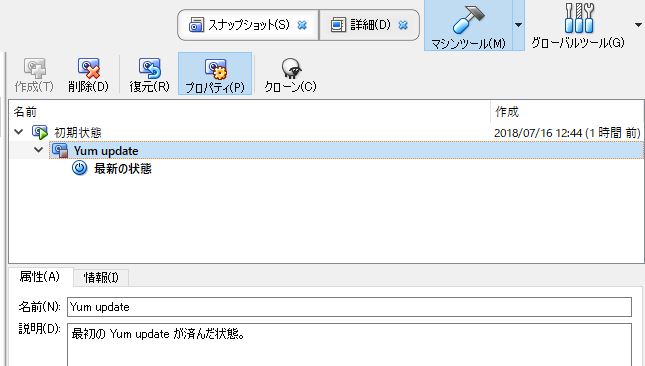Open the dropdown arrow next to グローバルツール
The width and height of the screenshot is (645, 366).
638,25
